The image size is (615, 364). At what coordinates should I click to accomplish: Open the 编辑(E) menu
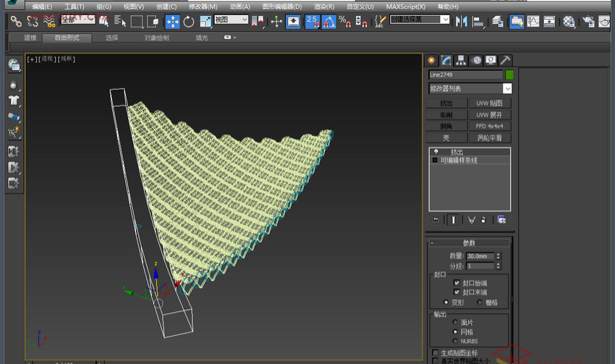(42, 7)
